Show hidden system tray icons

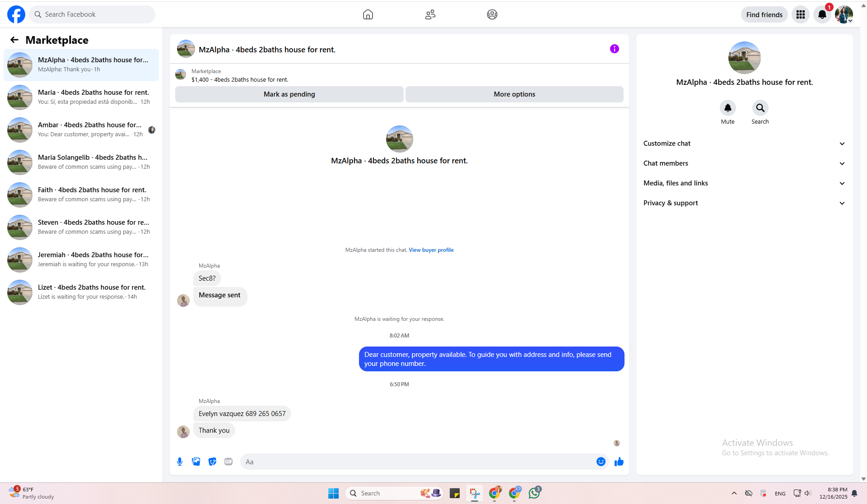point(734,493)
